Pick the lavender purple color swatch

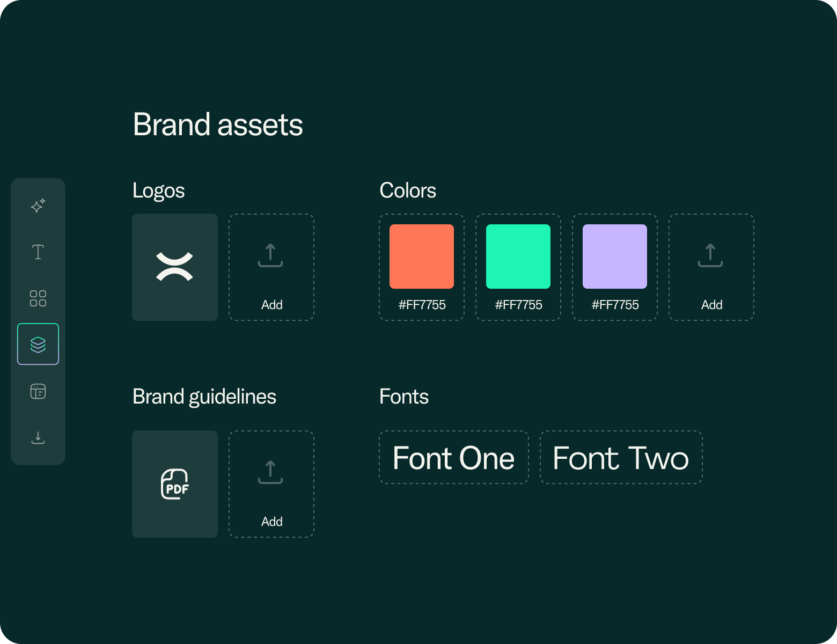coord(615,257)
